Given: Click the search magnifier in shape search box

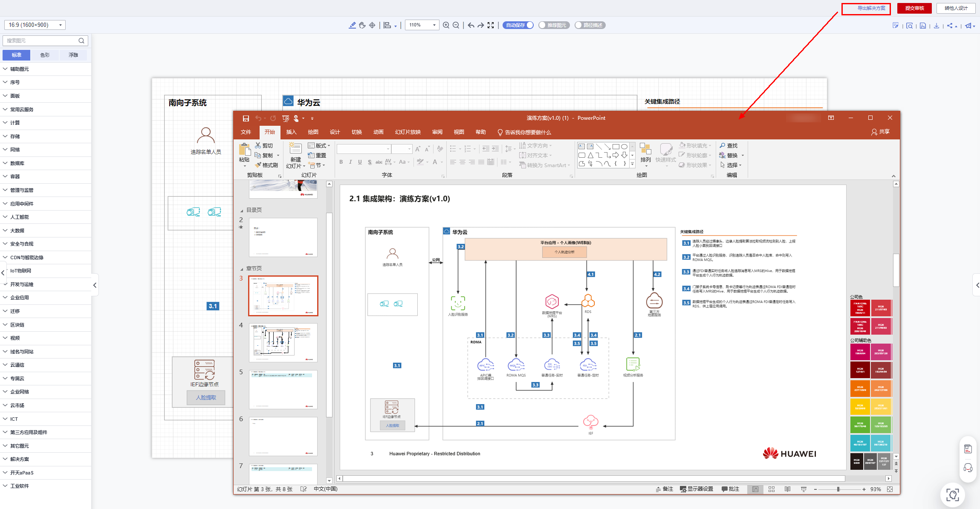Looking at the screenshot, I should point(81,40).
